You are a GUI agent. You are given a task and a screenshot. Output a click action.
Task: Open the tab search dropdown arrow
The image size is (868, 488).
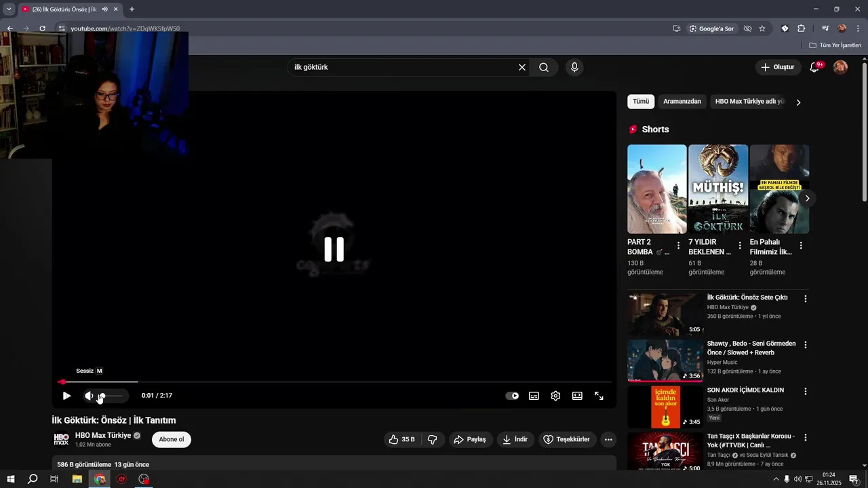[9, 9]
